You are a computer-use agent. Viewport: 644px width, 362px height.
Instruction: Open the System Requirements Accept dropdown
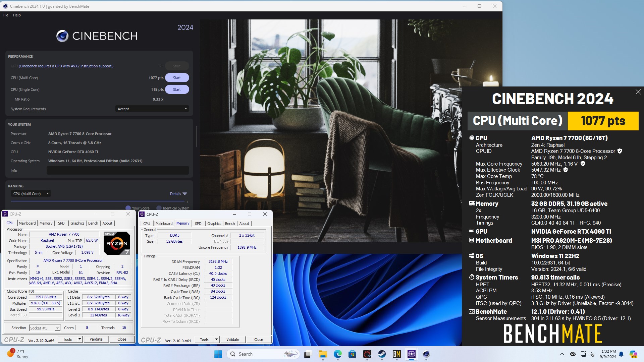pyautogui.click(x=152, y=109)
